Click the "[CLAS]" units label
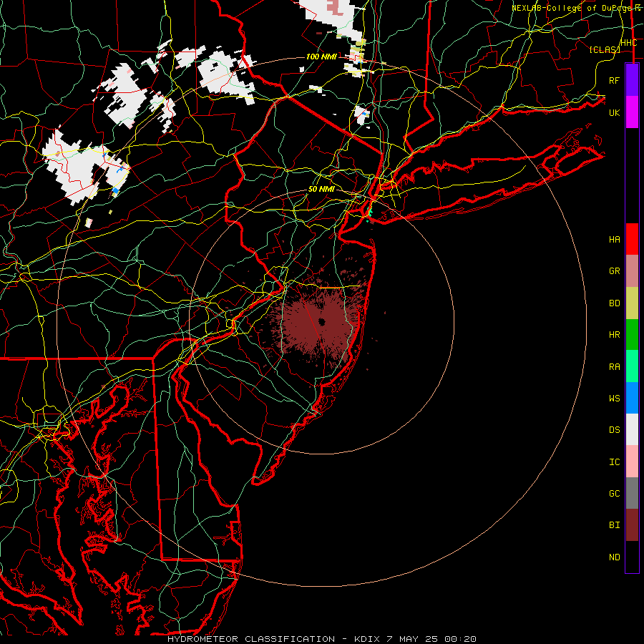The height and width of the screenshot is (644, 644). [605, 49]
